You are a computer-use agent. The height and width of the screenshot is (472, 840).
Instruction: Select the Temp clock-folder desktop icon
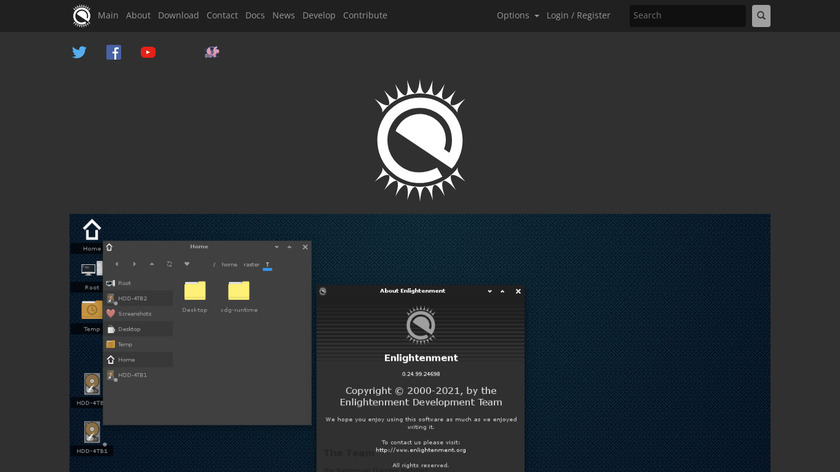tap(92, 310)
